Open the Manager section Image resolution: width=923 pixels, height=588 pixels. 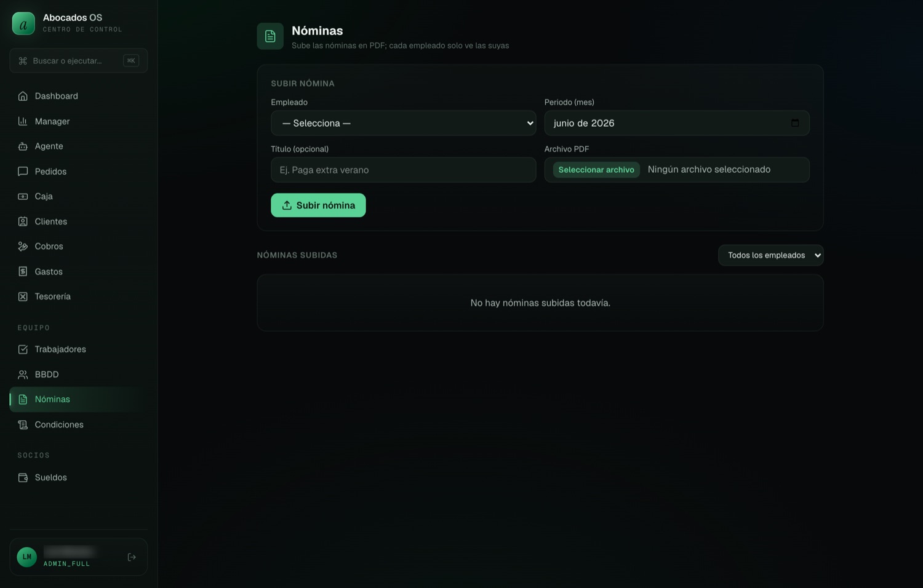pyautogui.click(x=79, y=121)
